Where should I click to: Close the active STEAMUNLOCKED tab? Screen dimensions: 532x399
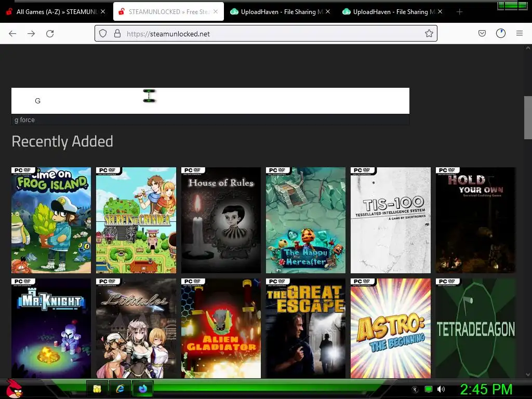pos(216,11)
